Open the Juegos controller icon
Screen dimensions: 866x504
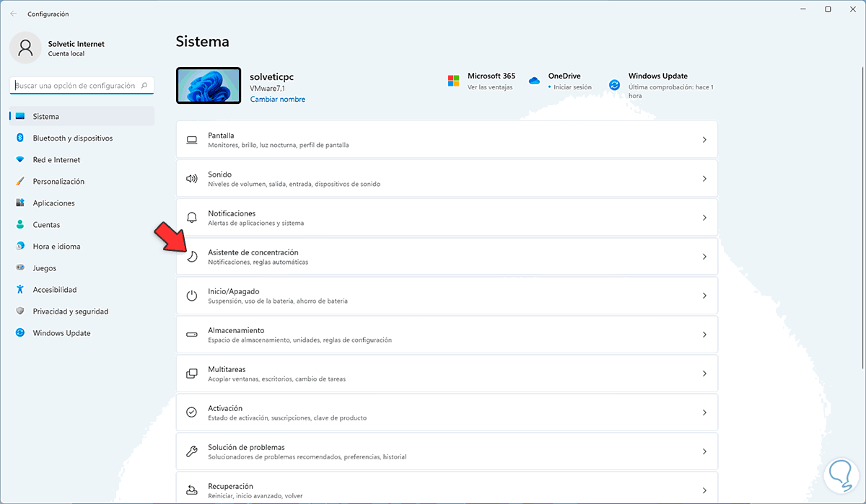click(x=20, y=268)
